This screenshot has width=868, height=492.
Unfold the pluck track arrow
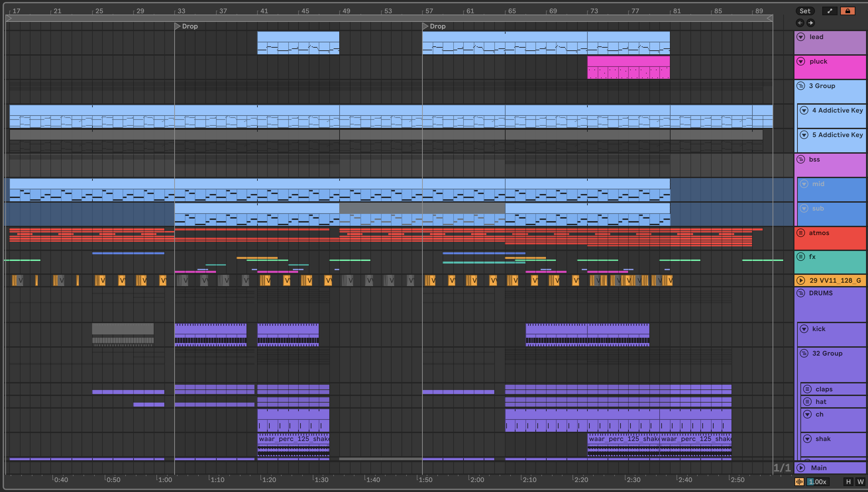click(801, 61)
